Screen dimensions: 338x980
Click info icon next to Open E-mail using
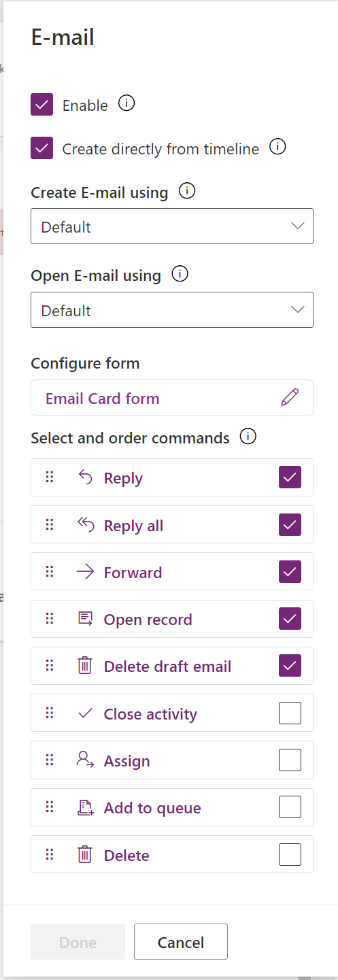(x=180, y=275)
